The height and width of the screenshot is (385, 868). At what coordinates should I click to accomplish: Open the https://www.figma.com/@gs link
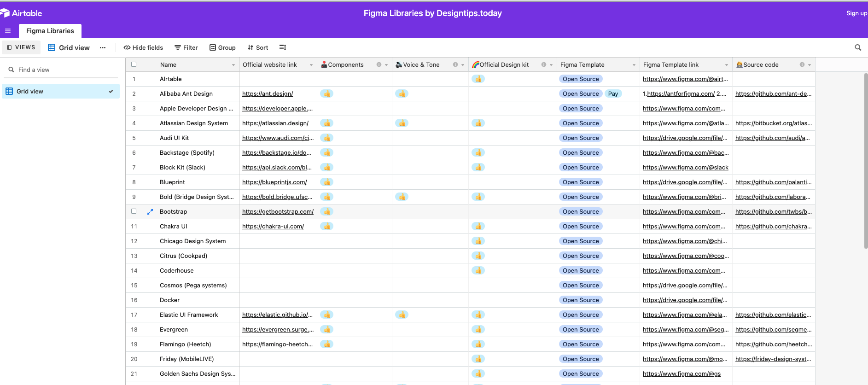(x=682, y=373)
